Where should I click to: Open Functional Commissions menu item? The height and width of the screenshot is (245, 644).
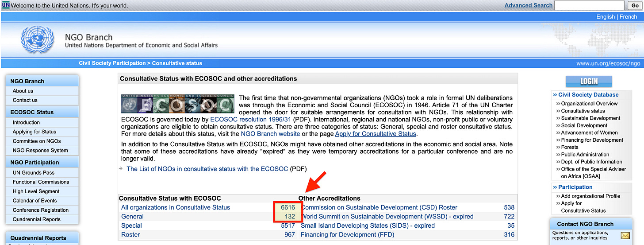click(41, 182)
